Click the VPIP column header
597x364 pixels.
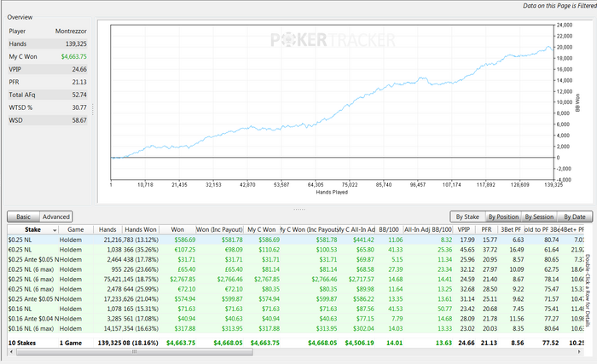click(x=463, y=230)
